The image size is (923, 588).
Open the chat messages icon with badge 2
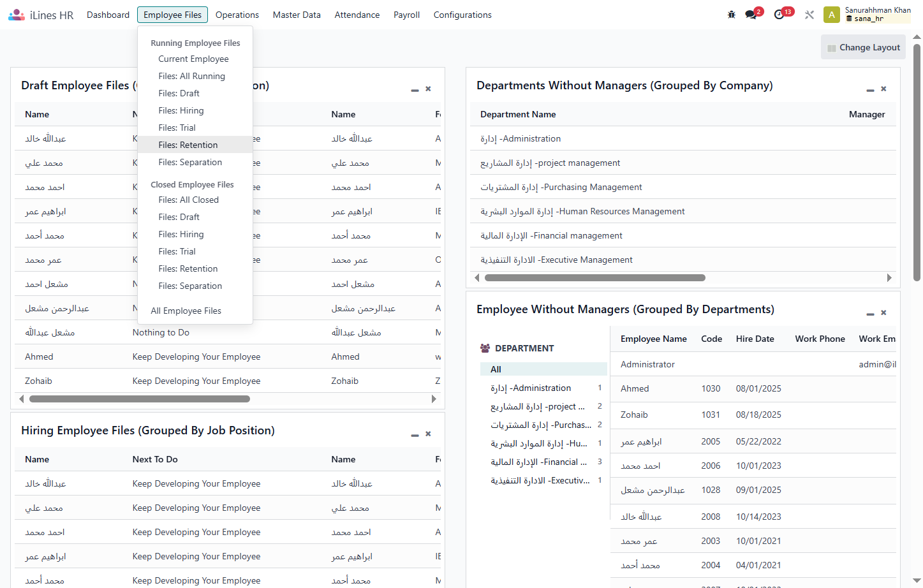(751, 15)
